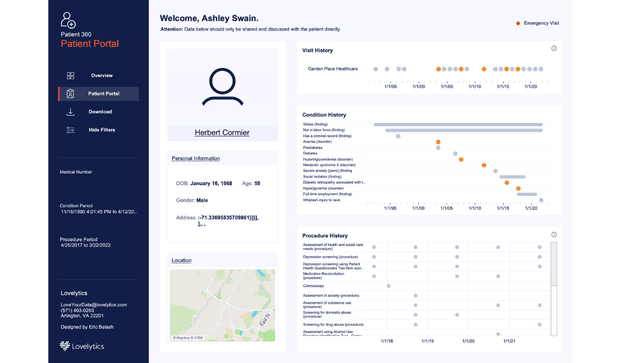Click the Social isolation condition bar

point(513,177)
